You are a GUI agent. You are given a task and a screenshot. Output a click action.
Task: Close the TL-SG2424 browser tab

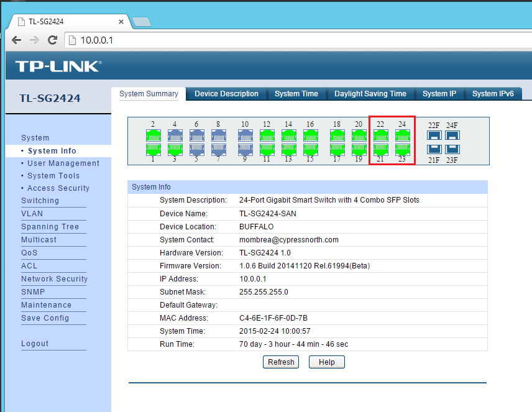click(x=121, y=22)
